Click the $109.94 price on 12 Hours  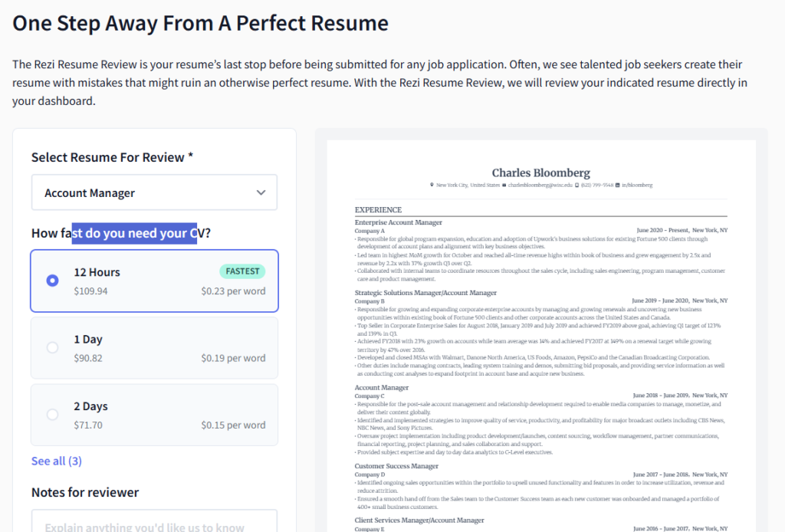pyautogui.click(x=90, y=291)
